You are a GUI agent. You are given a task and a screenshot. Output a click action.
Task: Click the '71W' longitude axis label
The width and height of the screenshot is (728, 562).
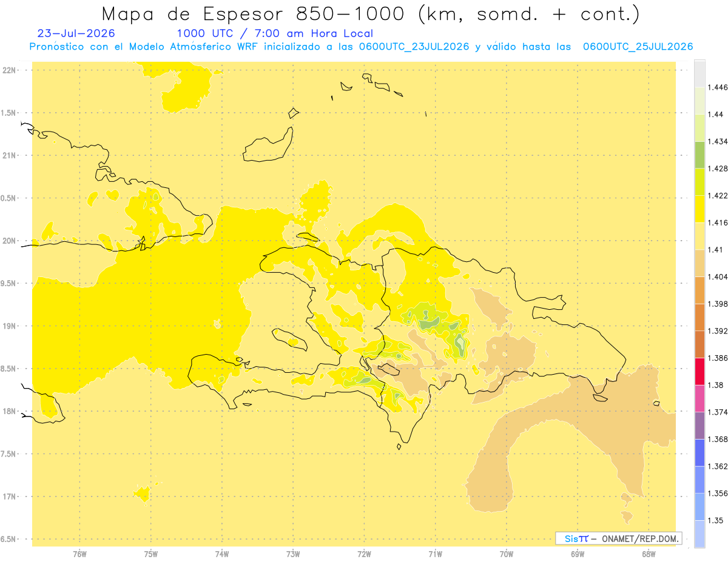[435, 554]
